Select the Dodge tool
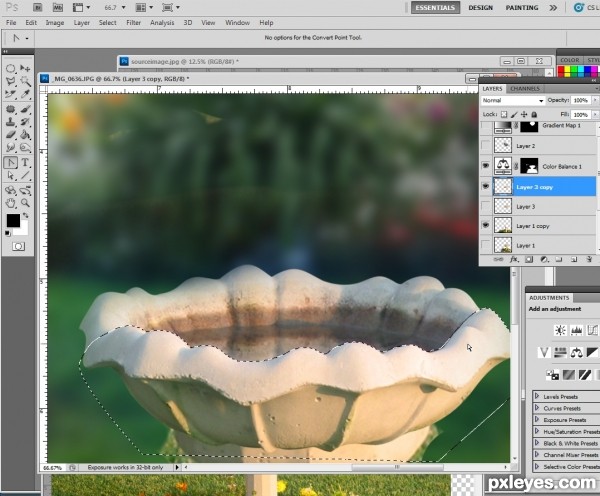Image resolution: width=600 pixels, height=496 pixels. tap(25, 147)
